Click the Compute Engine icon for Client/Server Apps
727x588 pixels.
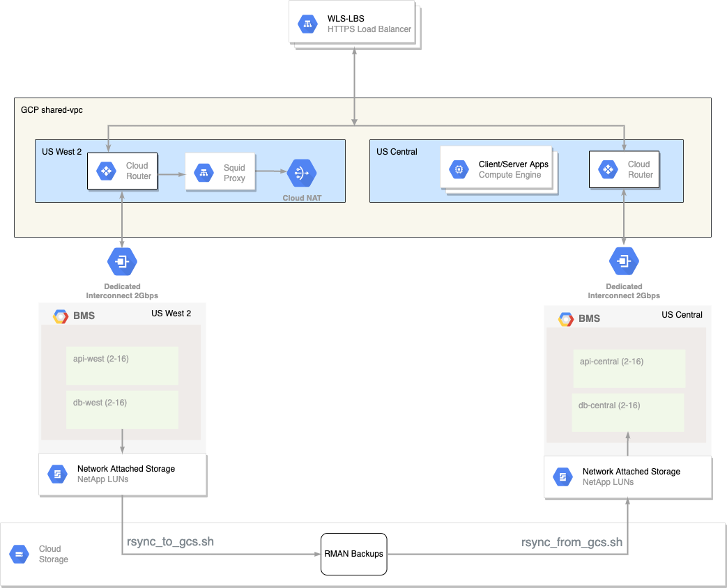[459, 169]
